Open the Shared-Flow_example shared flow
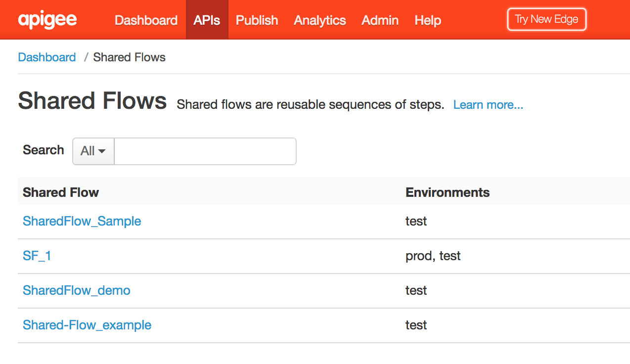The image size is (630, 364). 87,325
